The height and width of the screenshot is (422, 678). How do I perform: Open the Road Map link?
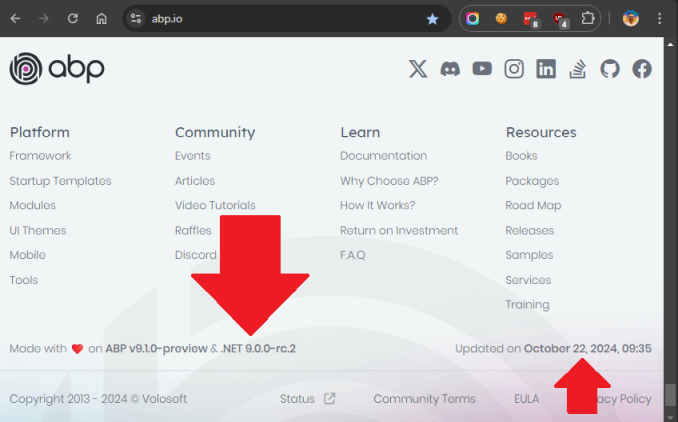534,206
